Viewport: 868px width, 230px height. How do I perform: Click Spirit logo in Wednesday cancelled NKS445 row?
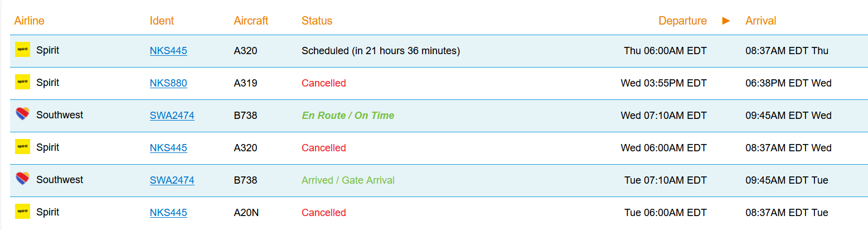tap(22, 147)
